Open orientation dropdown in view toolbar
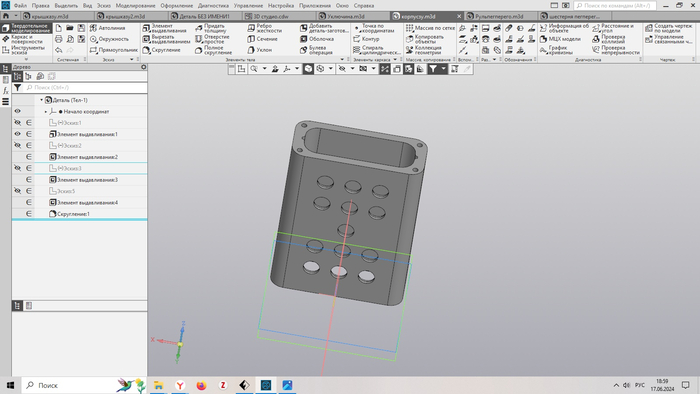Image resolution: width=700 pixels, height=394 pixels. (297, 69)
